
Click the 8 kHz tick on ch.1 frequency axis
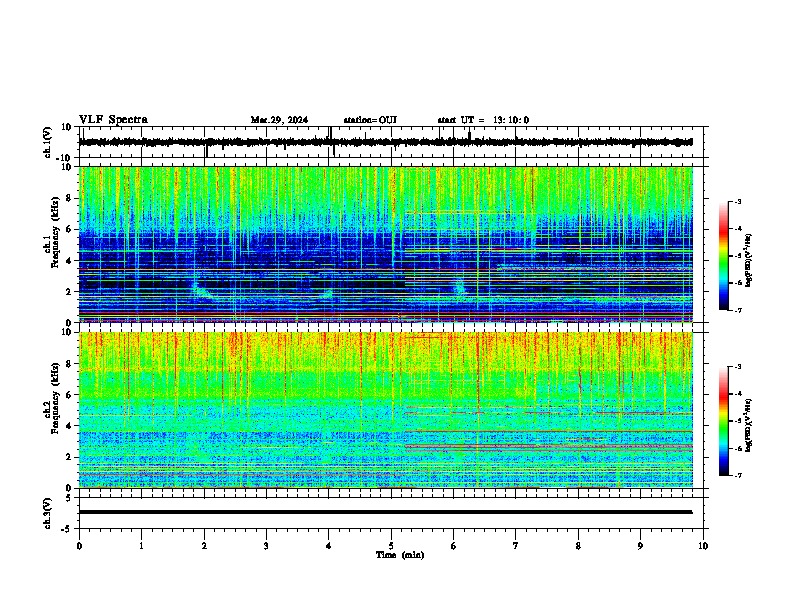tap(69, 198)
